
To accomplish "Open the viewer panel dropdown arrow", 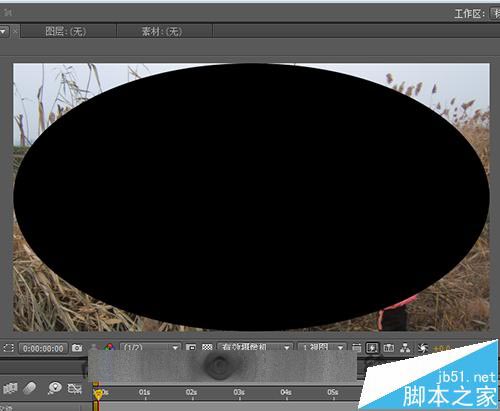I will (x=4, y=32).
